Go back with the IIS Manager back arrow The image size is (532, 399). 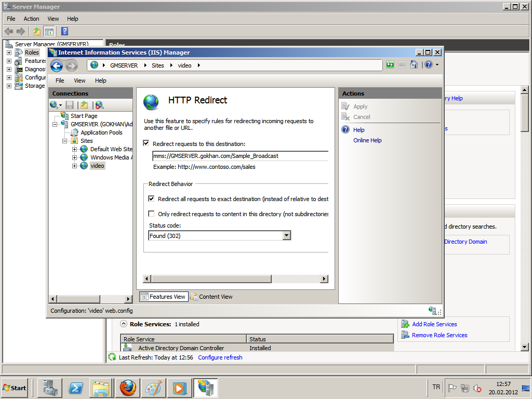tap(57, 65)
